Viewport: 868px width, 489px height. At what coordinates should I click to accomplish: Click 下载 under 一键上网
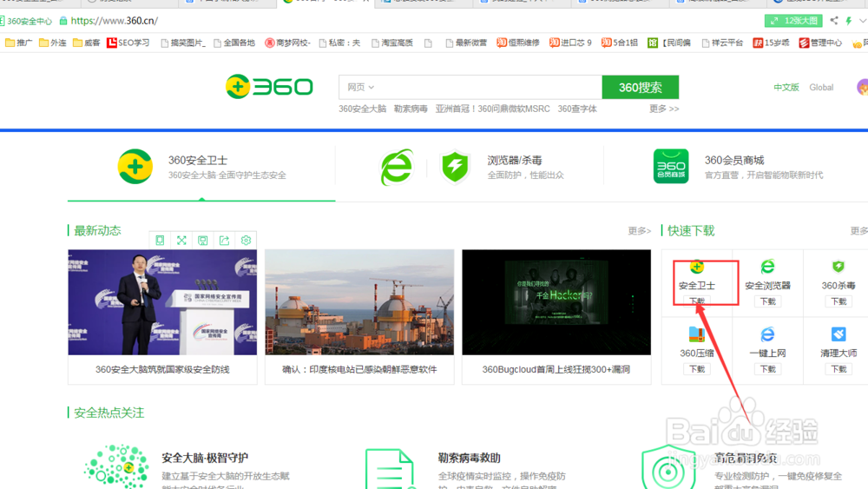click(768, 369)
